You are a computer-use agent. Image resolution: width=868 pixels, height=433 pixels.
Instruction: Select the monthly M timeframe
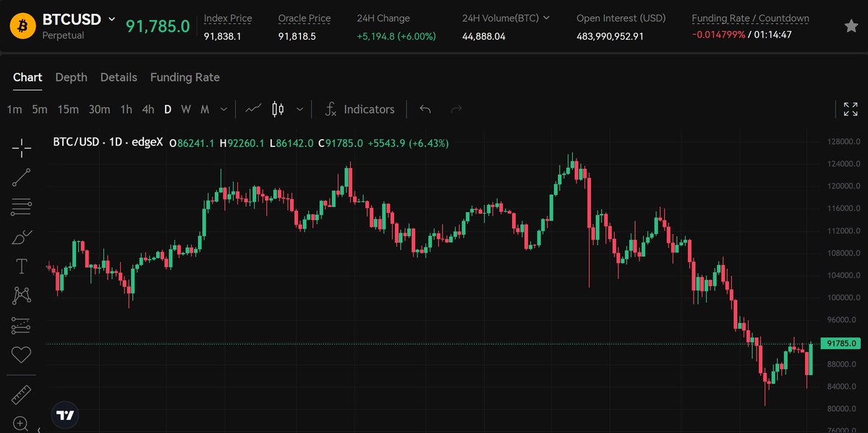click(x=205, y=109)
